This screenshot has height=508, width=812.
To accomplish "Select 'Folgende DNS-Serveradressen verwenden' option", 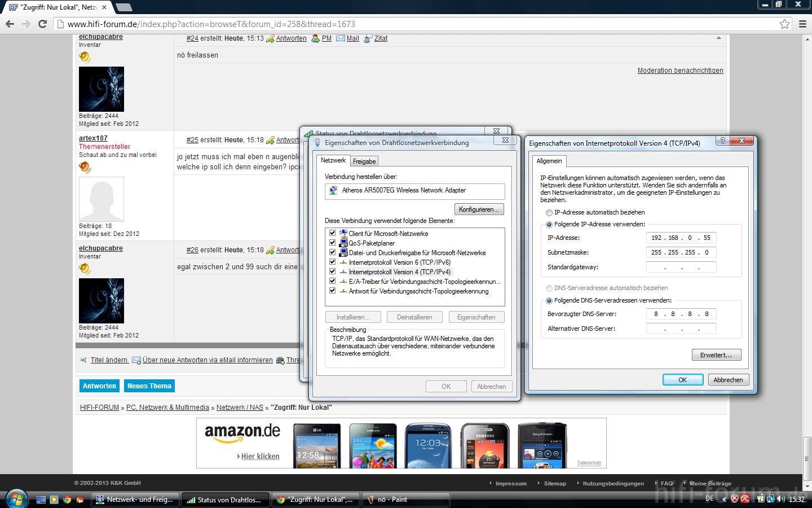I will coord(549,301).
